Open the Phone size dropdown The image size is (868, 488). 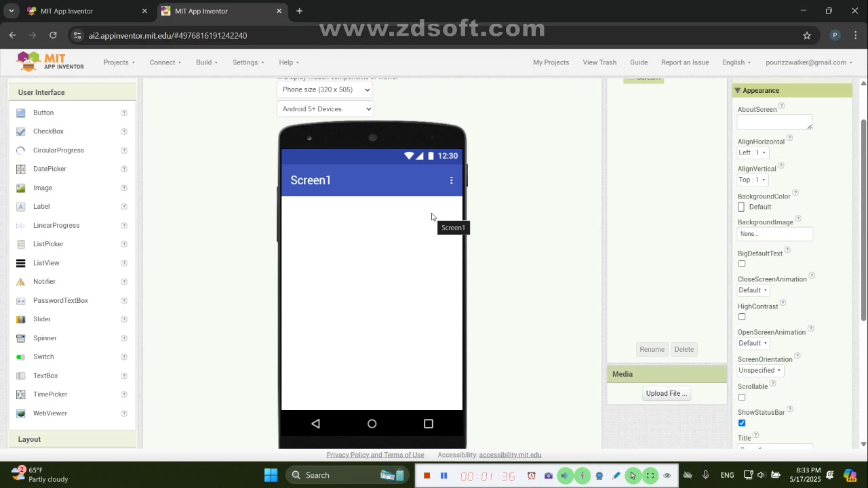325,89
